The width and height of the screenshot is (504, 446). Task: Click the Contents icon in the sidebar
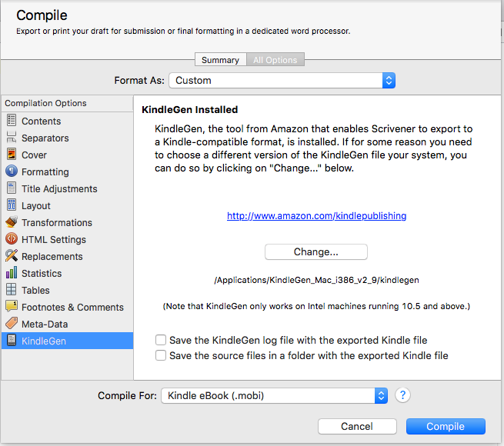12,121
